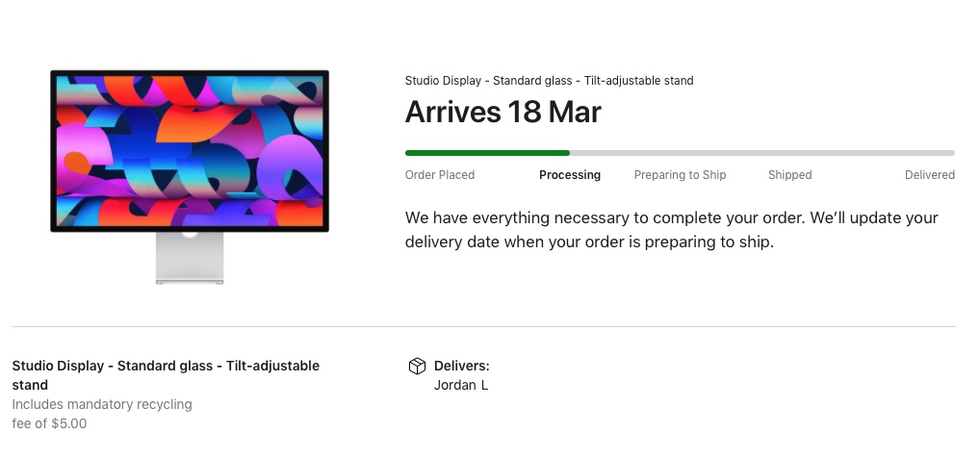980x458 pixels.
Task: Click the bold Processing status step
Action: [x=570, y=175]
